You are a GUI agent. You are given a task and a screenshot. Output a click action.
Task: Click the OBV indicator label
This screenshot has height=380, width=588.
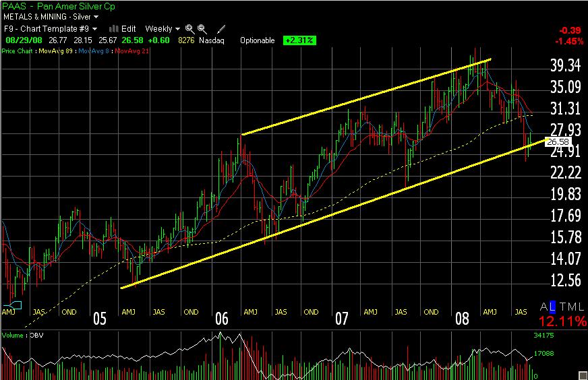click(36, 335)
